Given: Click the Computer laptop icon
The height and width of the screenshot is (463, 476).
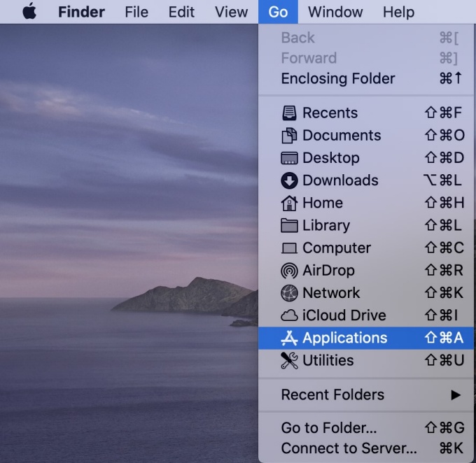Looking at the screenshot, I should coord(289,248).
